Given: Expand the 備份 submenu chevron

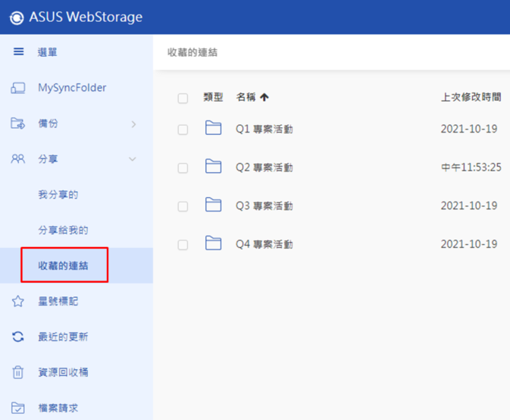Looking at the screenshot, I should pyautogui.click(x=133, y=124).
